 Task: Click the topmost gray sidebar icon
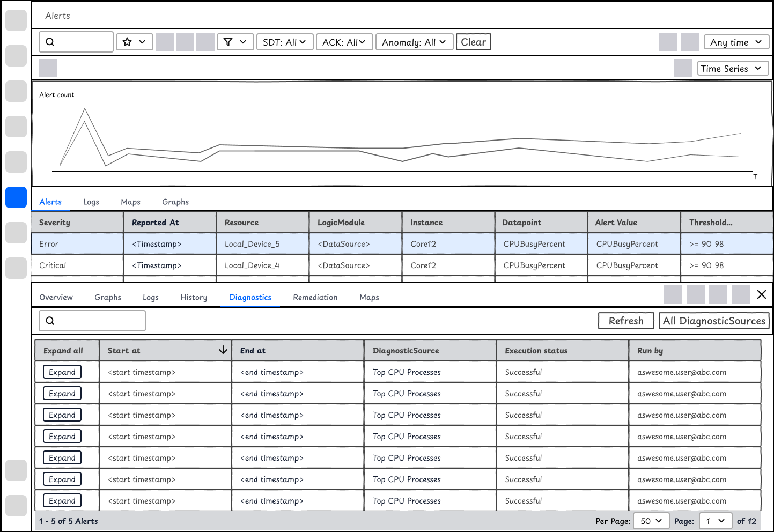(x=16, y=20)
